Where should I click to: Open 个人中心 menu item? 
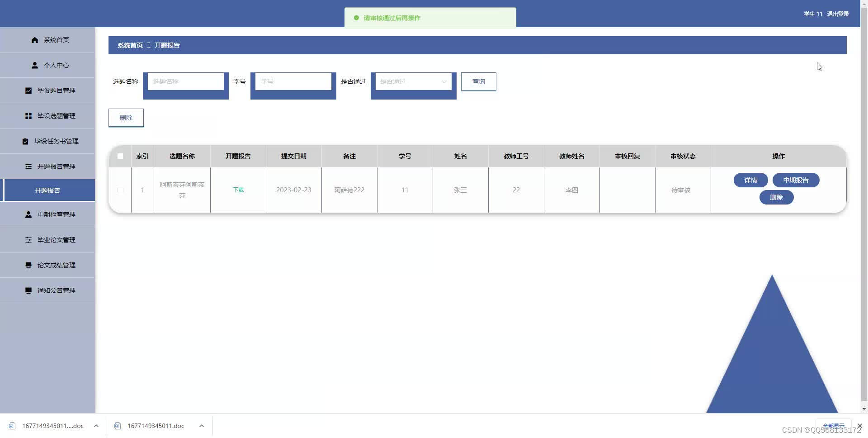47,65
